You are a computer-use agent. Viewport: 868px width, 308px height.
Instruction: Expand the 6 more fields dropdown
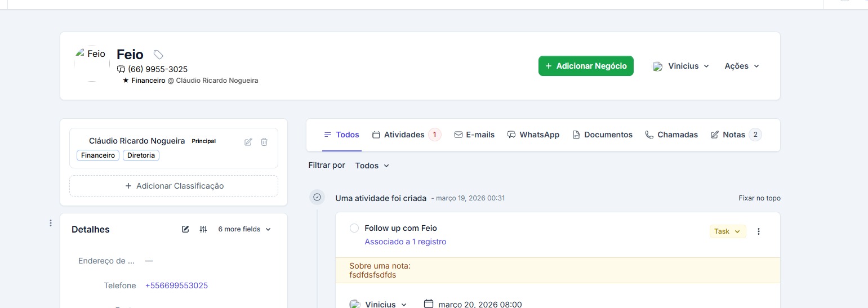pos(244,229)
